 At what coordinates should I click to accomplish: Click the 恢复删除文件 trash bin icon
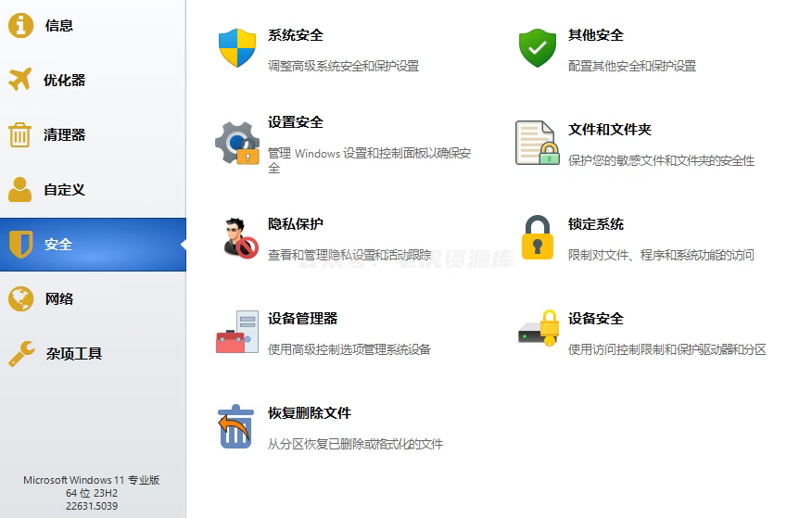click(235, 426)
